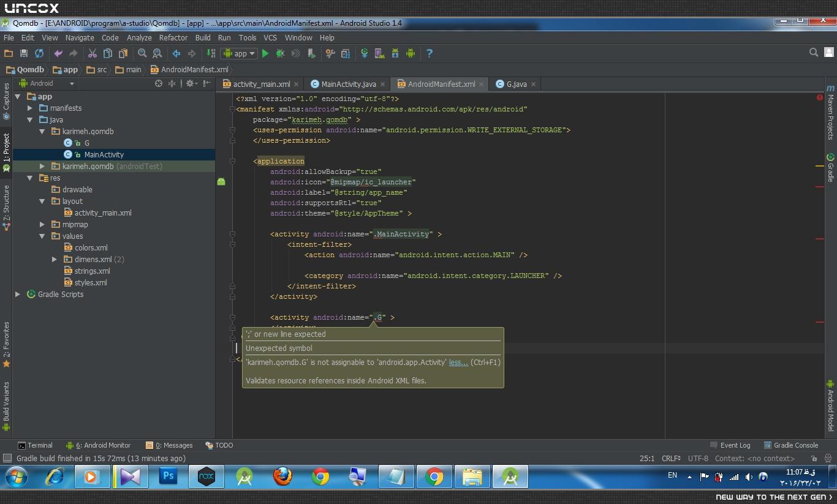Save all files with the floppy icon
The width and height of the screenshot is (837, 504).
pos(24,53)
